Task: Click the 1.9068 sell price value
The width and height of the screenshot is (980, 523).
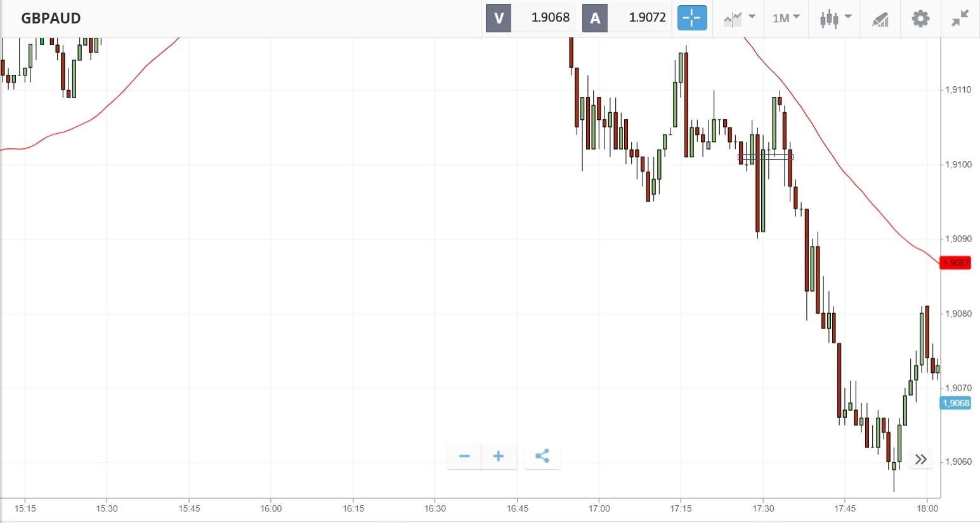Action: coord(550,18)
